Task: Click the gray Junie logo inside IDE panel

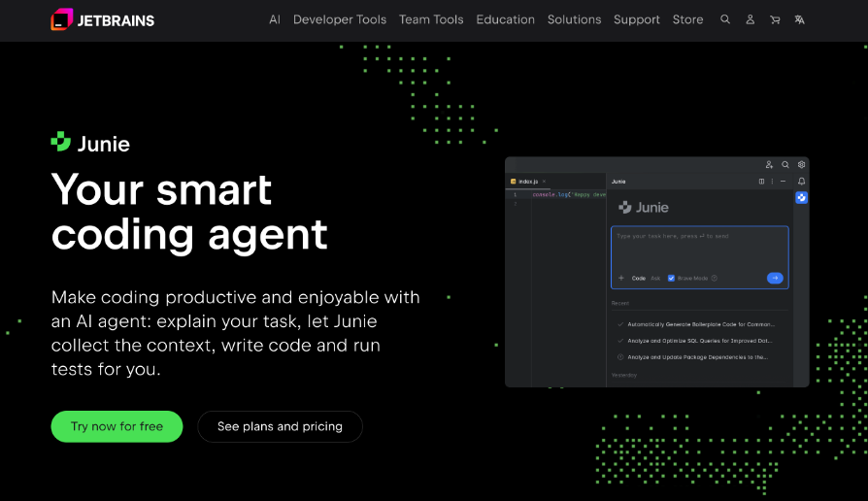Action: pos(644,207)
